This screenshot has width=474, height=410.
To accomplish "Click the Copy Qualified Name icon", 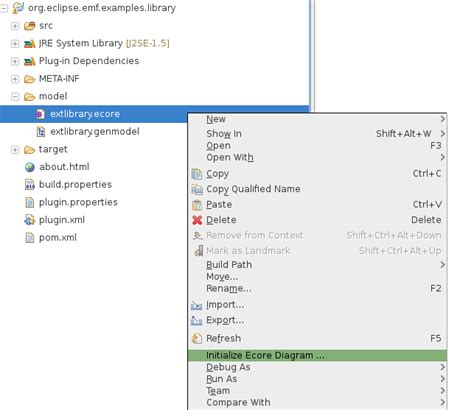I will 197,189.
